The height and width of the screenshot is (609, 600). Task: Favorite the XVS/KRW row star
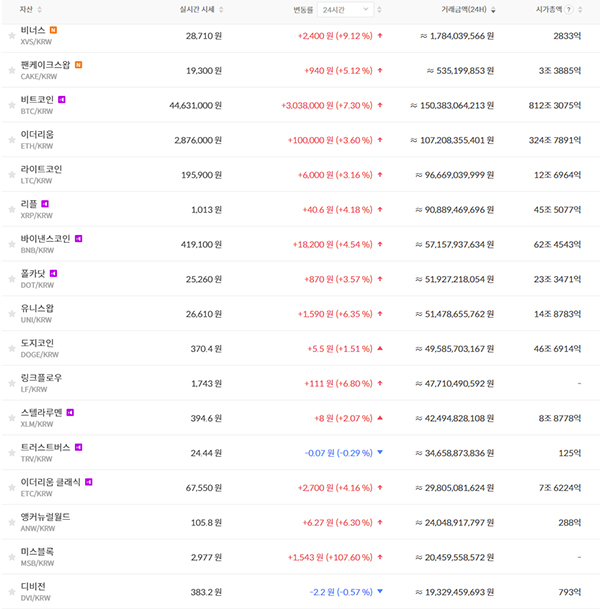12,36
